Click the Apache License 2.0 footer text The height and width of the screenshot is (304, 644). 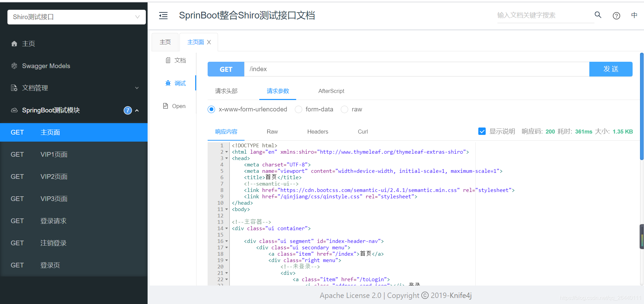(351, 296)
